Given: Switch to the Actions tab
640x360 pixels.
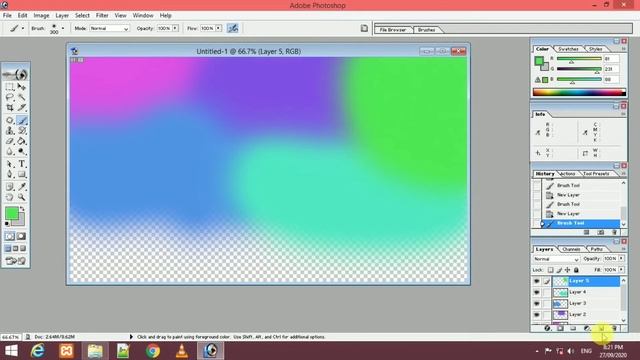Looking at the screenshot, I should pyautogui.click(x=567, y=174).
